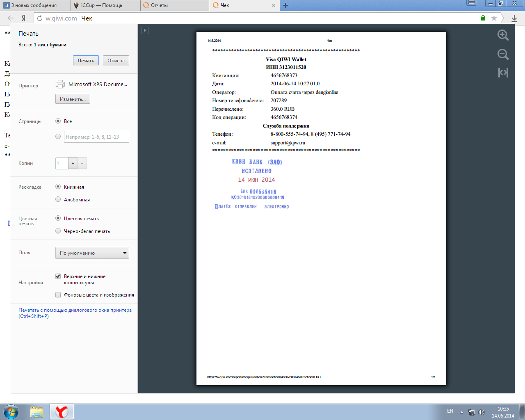The height and width of the screenshot is (420, 525).
Task: Click the copies number field
Action: click(62, 163)
